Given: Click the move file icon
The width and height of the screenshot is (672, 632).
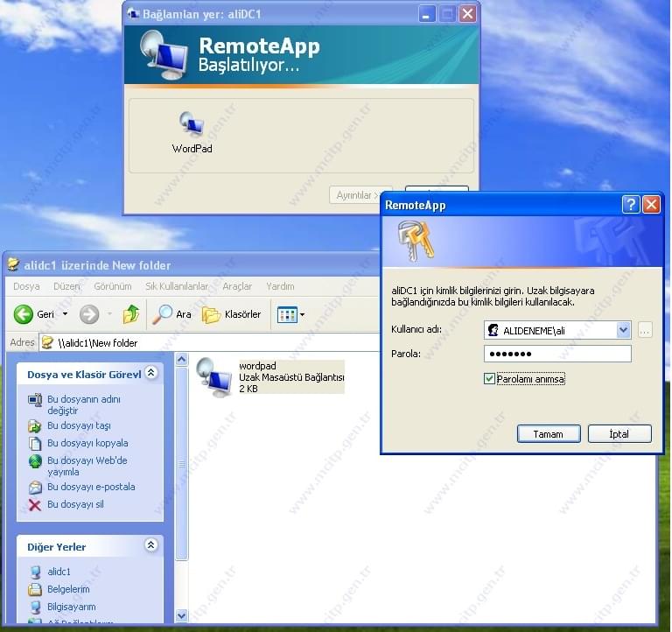Looking at the screenshot, I should tap(35, 425).
